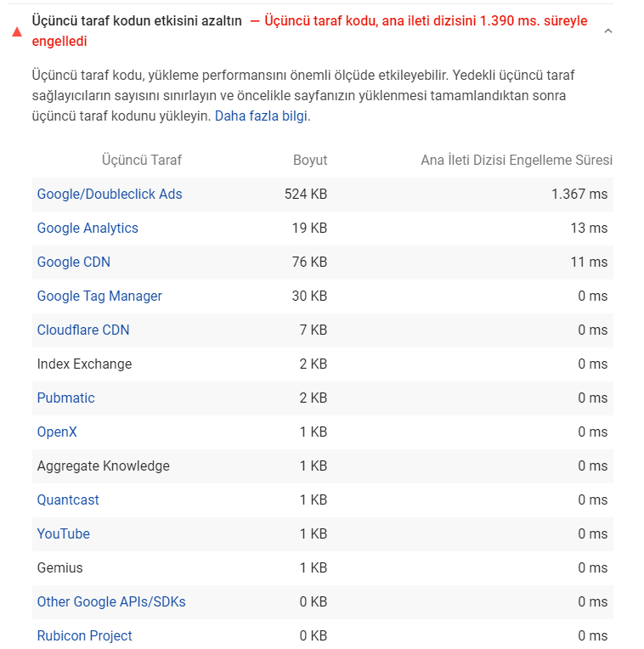644x649 pixels.
Task: Click the audit title Üçüncü taraf kodun etkisini azaltın
Action: click(x=137, y=20)
